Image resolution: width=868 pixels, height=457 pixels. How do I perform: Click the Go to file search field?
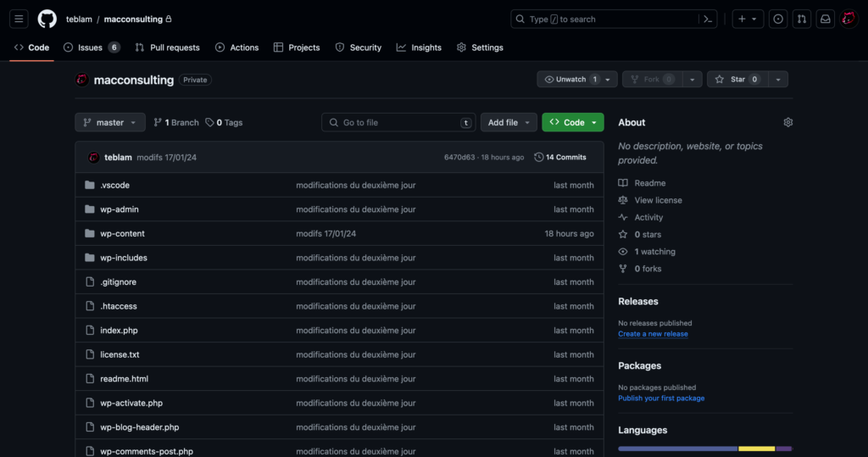tap(398, 122)
